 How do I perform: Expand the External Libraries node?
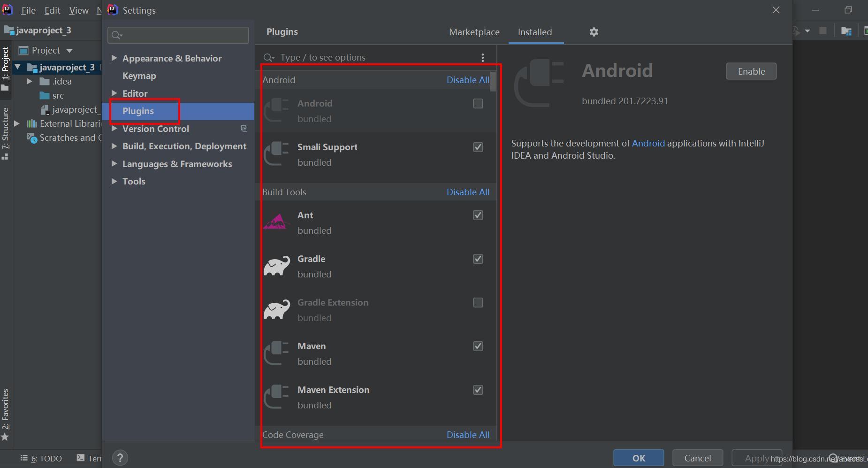[x=17, y=123]
